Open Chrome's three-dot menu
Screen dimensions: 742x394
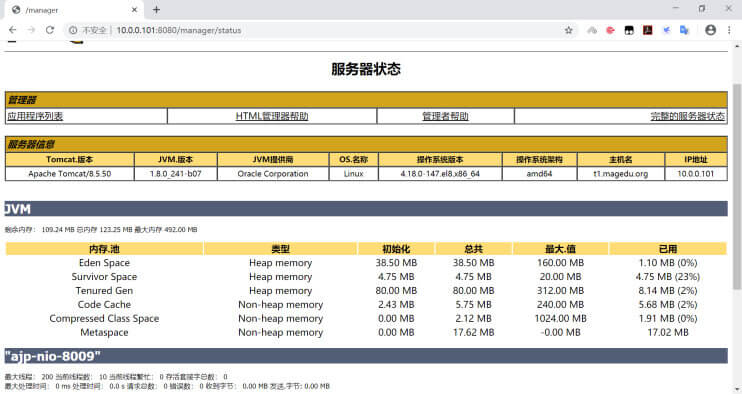pos(729,30)
